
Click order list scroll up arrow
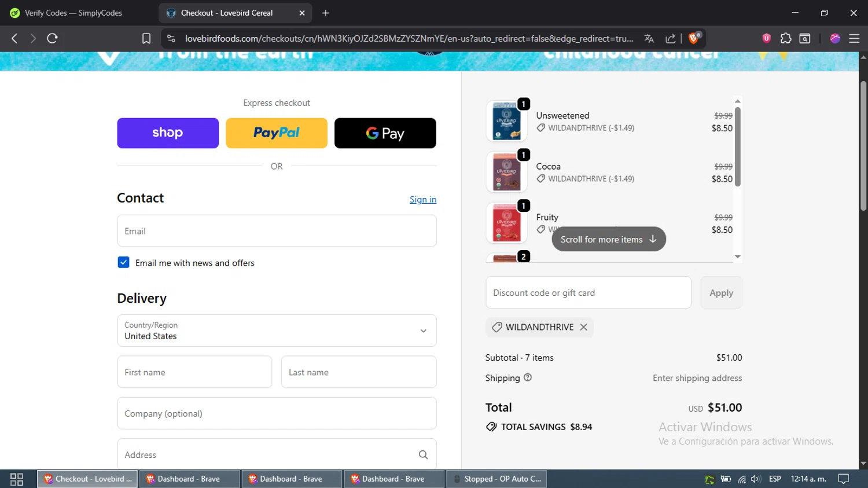737,101
